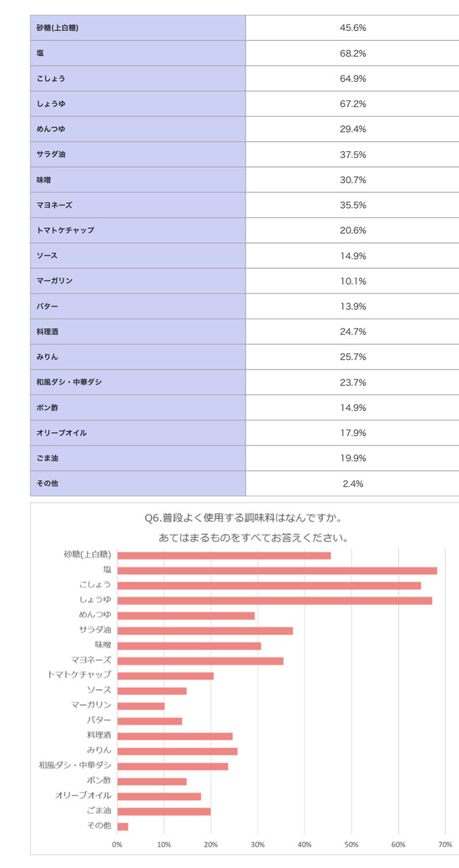The height and width of the screenshot is (868, 459).
Task: Click the small その他 chart bar
Action: [x=123, y=826]
